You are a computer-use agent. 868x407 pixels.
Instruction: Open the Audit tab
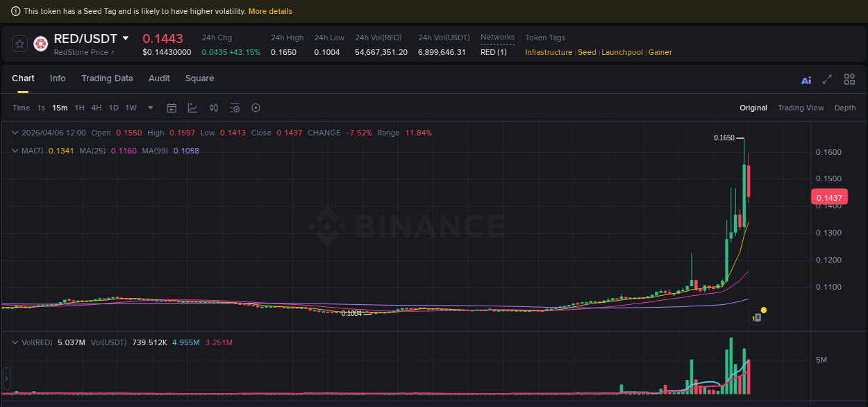coord(159,78)
